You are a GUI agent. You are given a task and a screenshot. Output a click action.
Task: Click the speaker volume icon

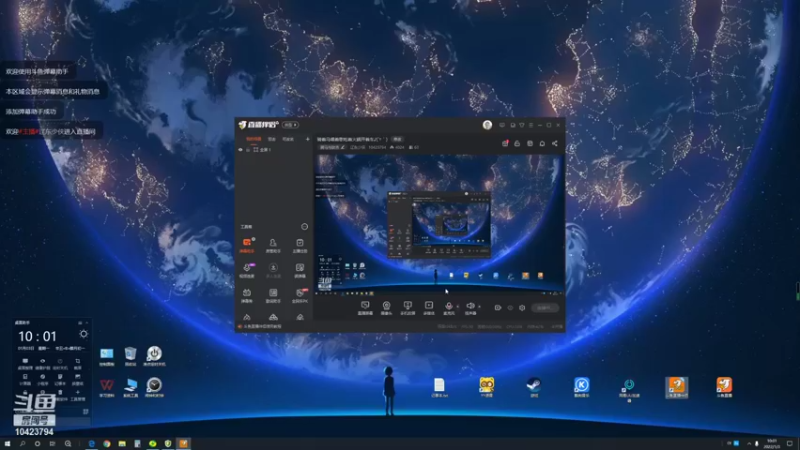pos(470,306)
